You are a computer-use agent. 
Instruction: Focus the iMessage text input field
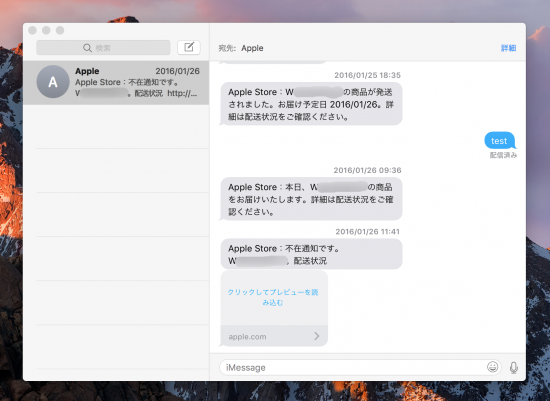(360, 367)
